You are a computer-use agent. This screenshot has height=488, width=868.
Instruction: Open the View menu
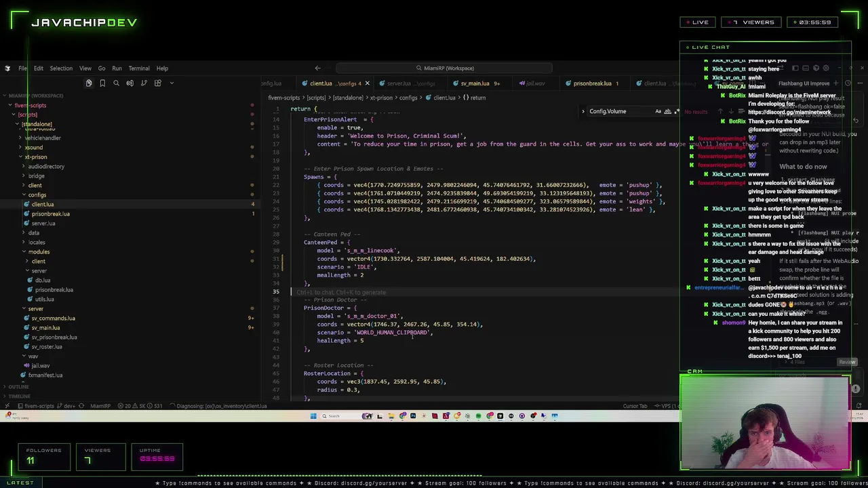click(85, 68)
